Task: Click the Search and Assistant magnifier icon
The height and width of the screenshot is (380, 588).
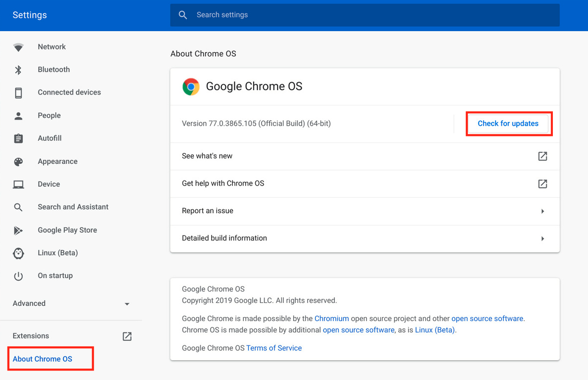Action: pyautogui.click(x=18, y=207)
